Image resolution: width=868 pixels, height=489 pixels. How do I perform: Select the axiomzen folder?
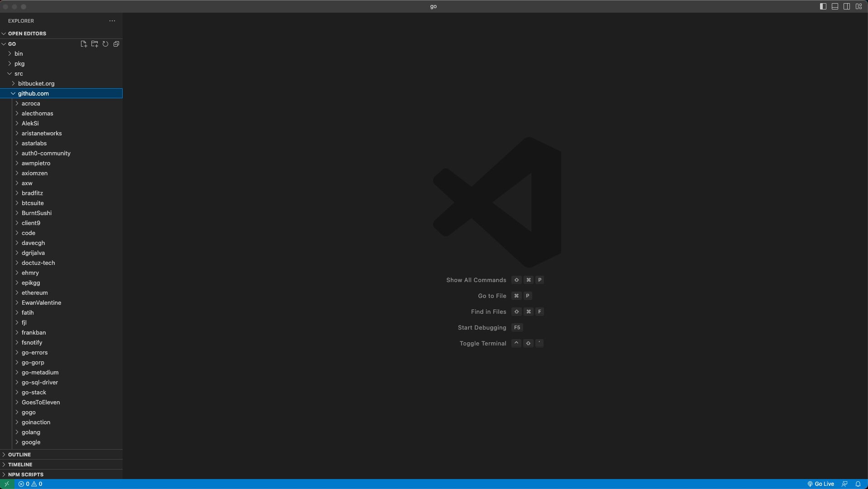coord(61,173)
